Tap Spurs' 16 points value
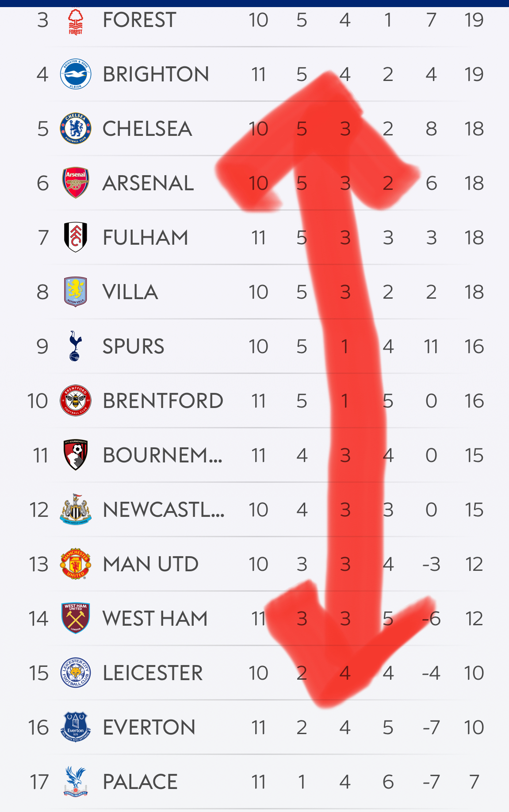This screenshot has width=509, height=812. pyautogui.click(x=474, y=346)
